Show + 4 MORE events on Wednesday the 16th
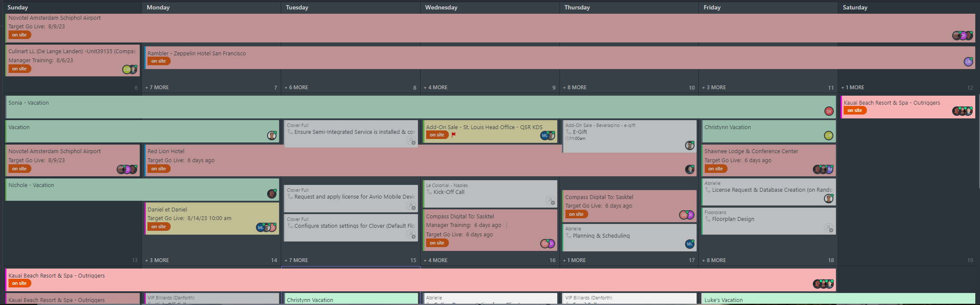980x305 pixels. point(436,260)
